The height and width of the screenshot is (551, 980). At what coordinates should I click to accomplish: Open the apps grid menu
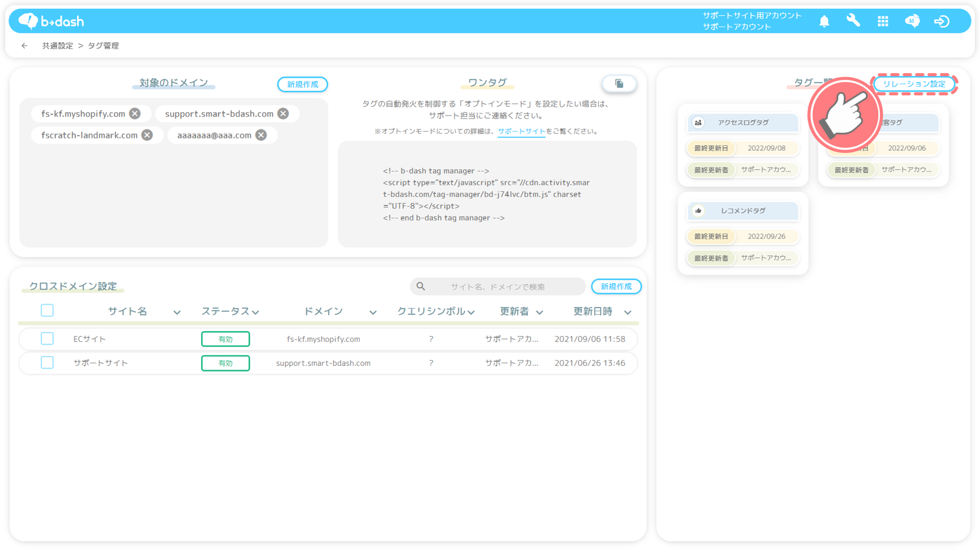[x=883, y=21]
